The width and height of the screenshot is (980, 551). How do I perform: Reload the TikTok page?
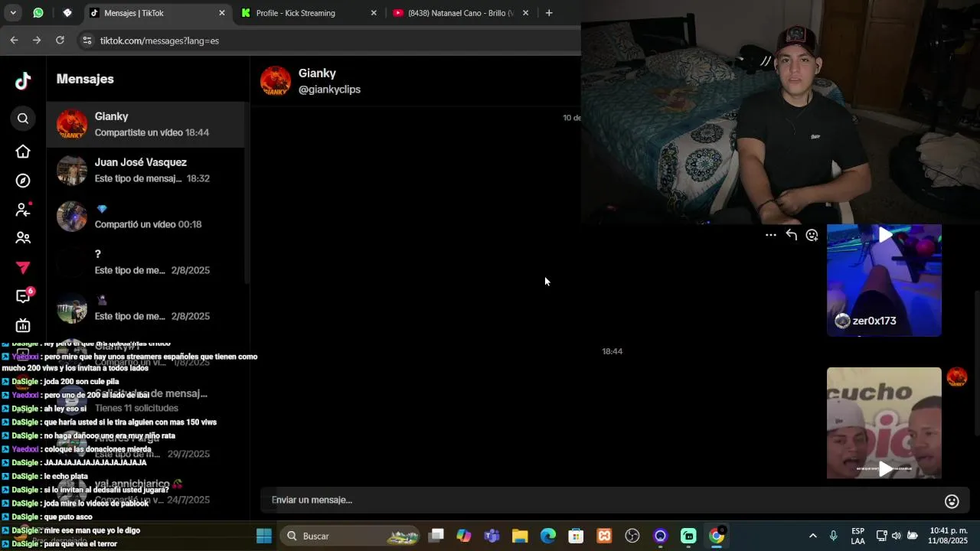click(x=60, y=41)
